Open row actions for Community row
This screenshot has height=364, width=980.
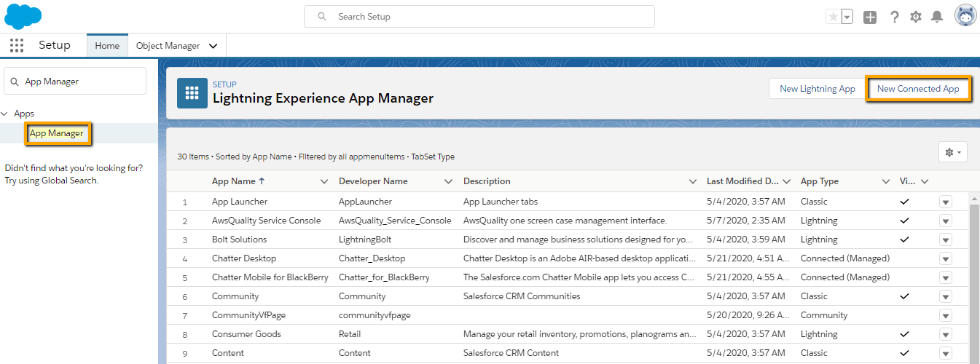click(946, 296)
